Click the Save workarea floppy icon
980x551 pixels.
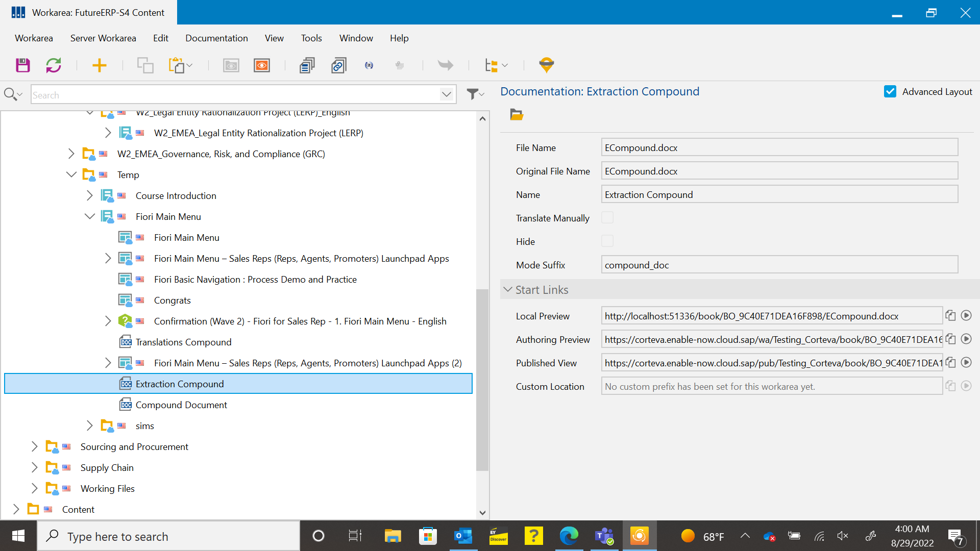tap(23, 65)
